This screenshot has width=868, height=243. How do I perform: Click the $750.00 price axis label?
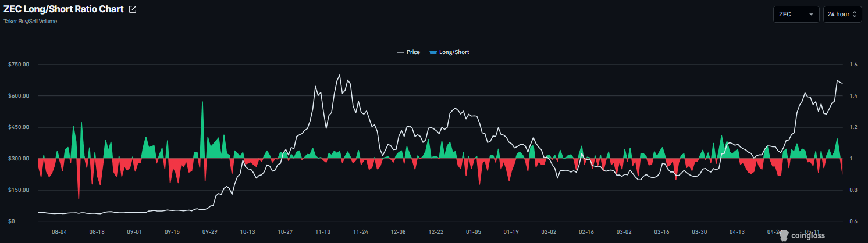click(18, 64)
